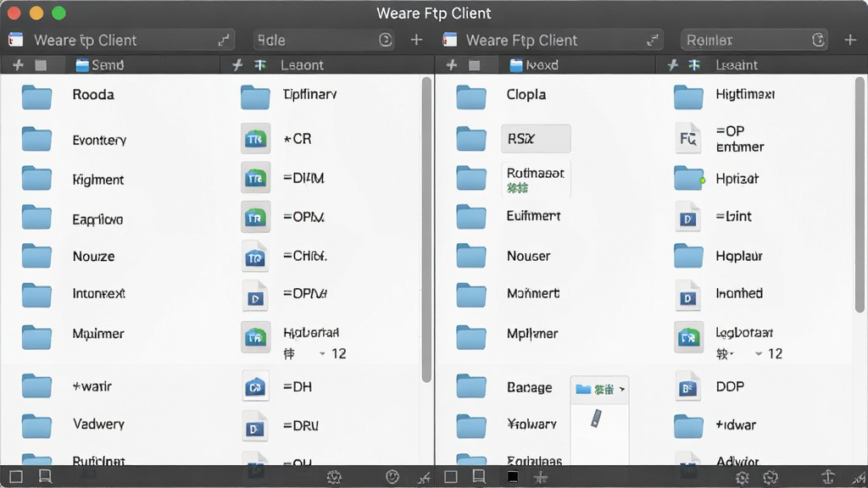
Task: Toggle the empty square in the right pane status bar
Action: pos(451,477)
